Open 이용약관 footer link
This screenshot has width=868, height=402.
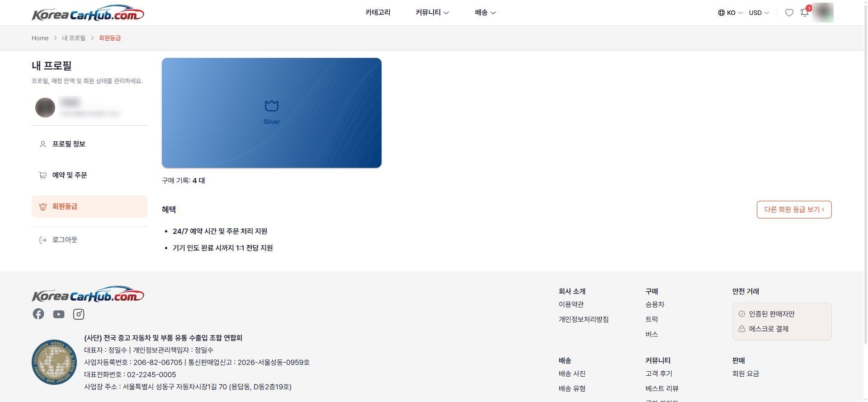571,304
